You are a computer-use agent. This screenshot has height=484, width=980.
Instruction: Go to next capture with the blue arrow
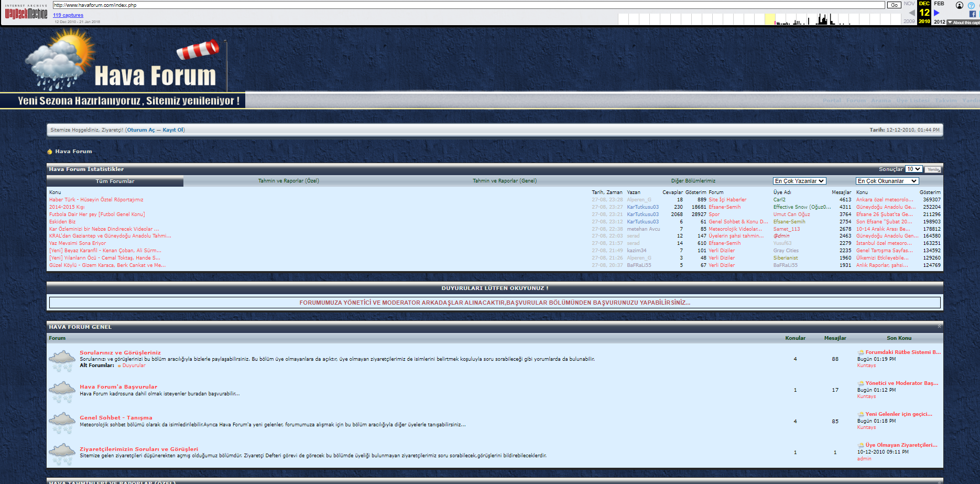click(x=937, y=13)
